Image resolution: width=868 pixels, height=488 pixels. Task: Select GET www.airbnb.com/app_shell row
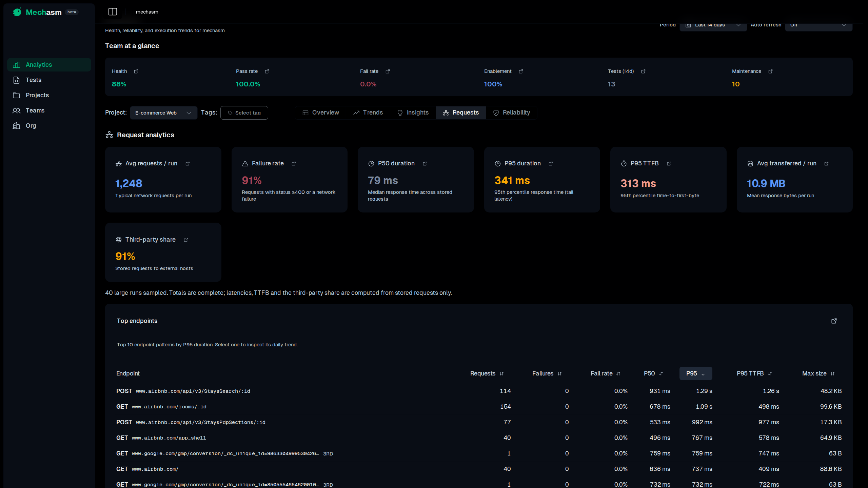[479, 438]
